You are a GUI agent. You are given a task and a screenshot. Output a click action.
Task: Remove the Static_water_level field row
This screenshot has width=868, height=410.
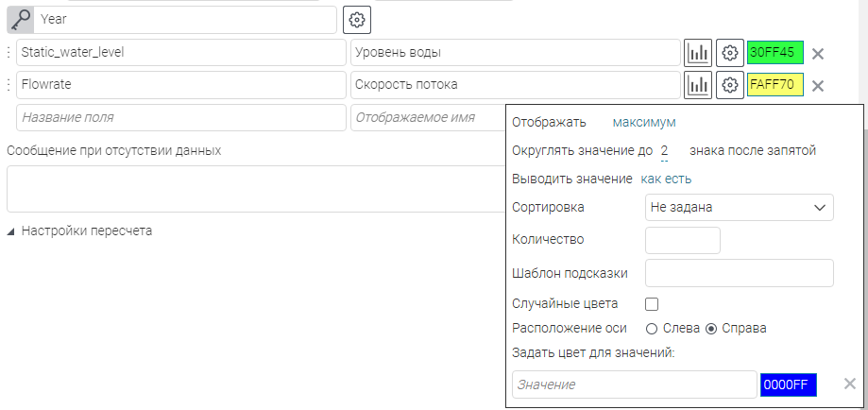pos(818,54)
